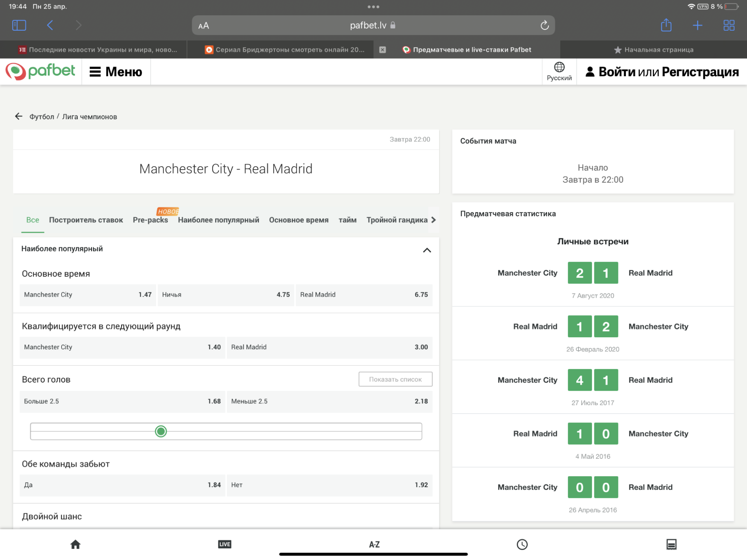The width and height of the screenshot is (747, 560).
Task: Tap the Safari forward arrow
Action: tap(78, 25)
